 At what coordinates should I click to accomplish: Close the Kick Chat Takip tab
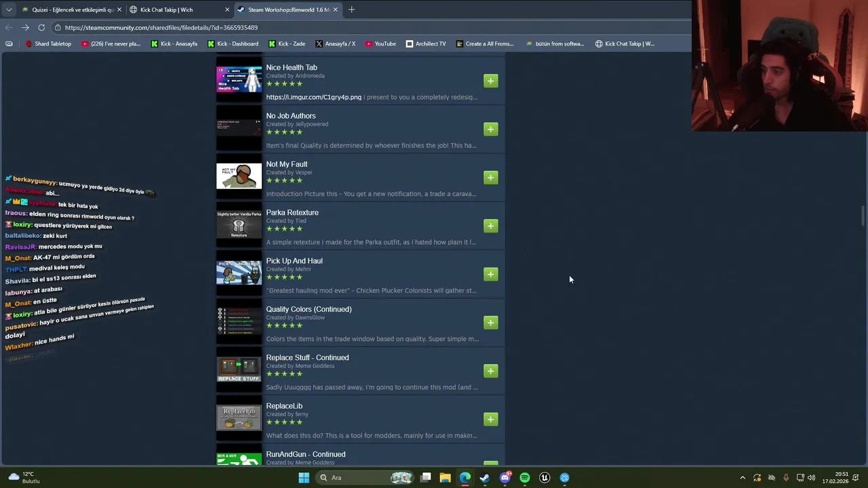pyautogui.click(x=227, y=9)
